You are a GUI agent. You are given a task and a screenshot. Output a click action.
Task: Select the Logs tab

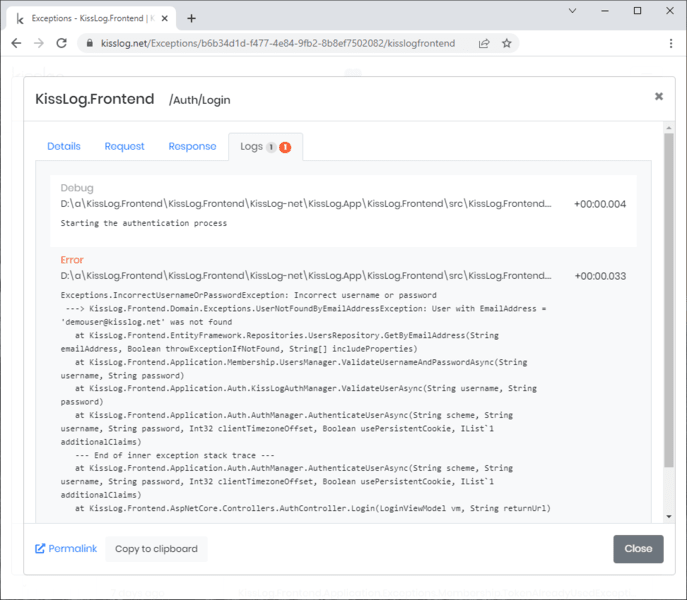coord(265,147)
